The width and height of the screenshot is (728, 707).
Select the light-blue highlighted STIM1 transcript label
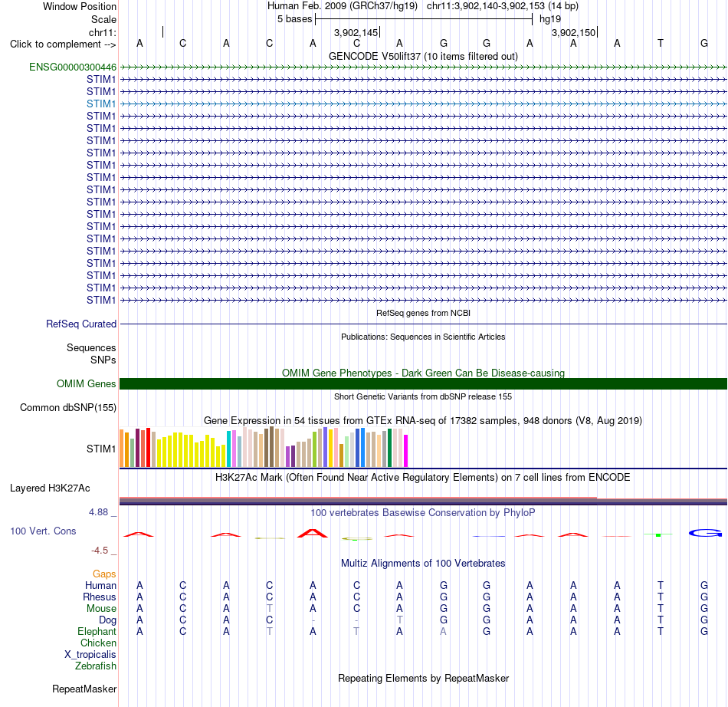(x=100, y=104)
